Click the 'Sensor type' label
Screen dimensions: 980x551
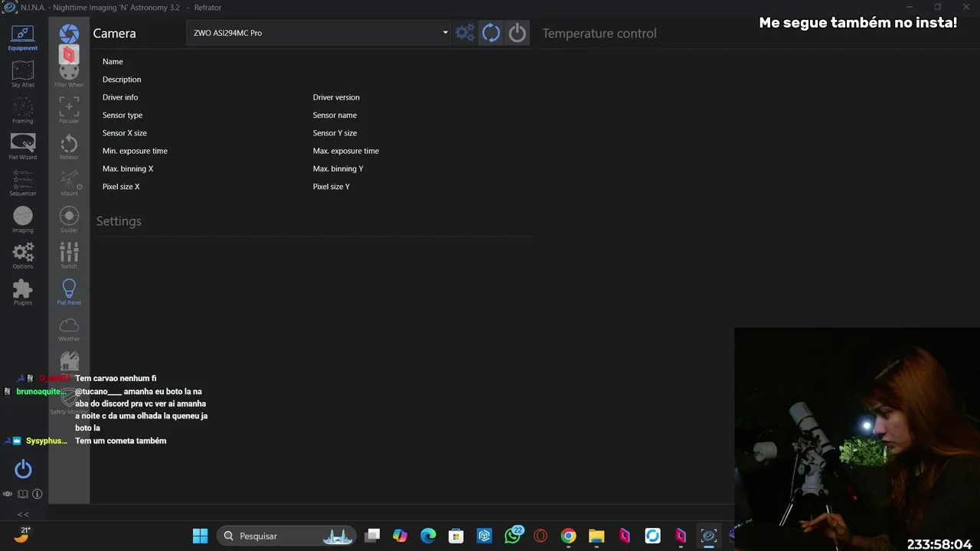pos(122,115)
